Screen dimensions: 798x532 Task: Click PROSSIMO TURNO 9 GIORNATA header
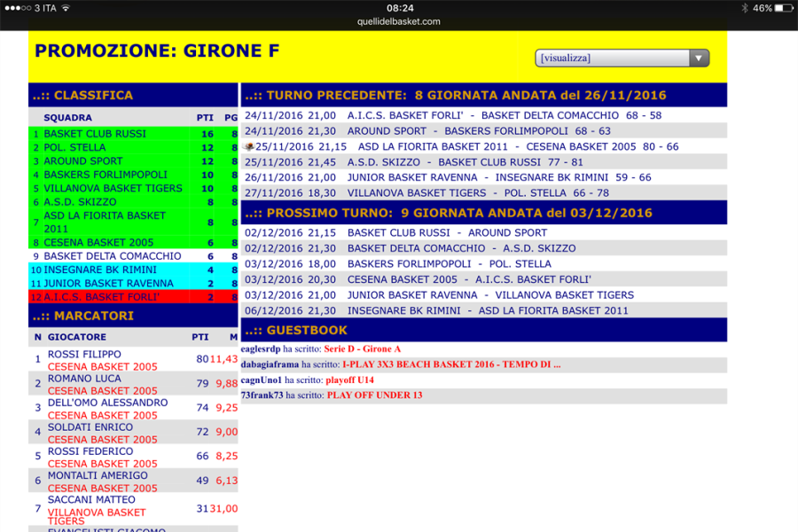(484, 213)
